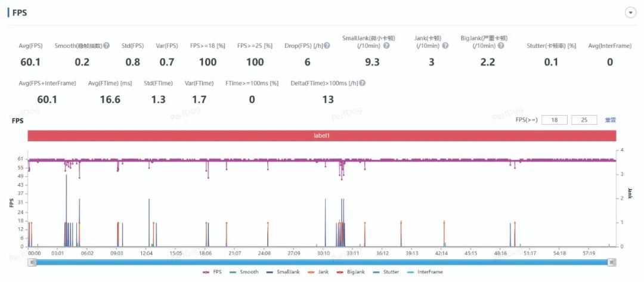Click the FPS threshold field showing 25
The height and width of the screenshot is (282, 644).
pos(584,120)
